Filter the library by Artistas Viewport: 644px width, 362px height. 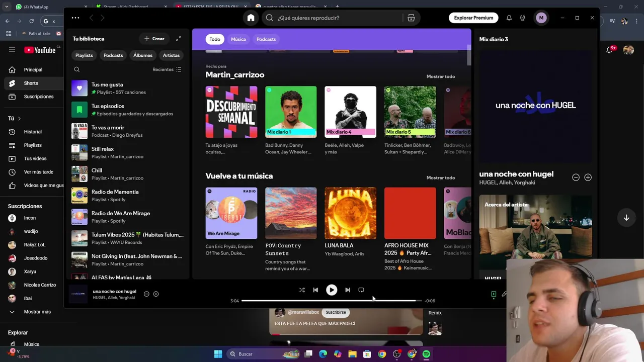coord(171,55)
